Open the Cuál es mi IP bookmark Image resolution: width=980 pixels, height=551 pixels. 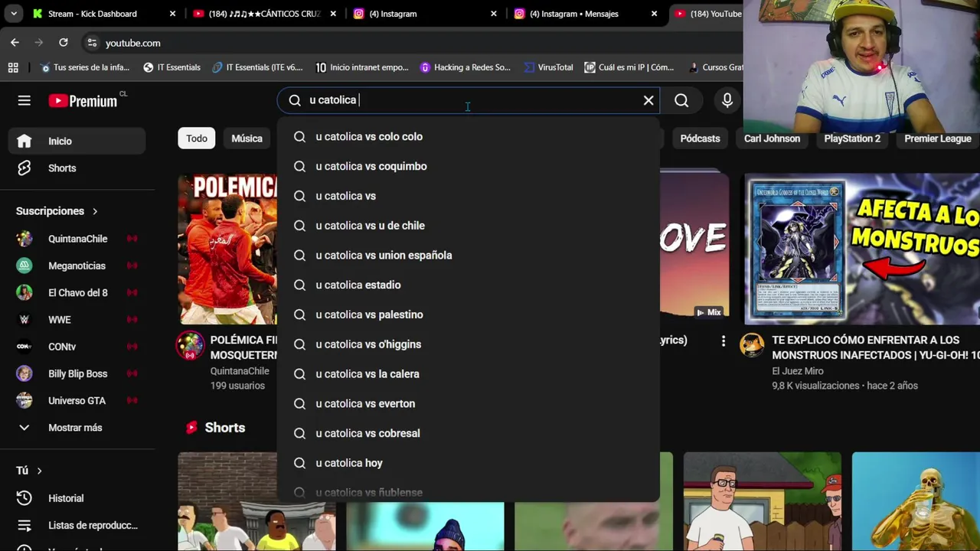pos(629,67)
